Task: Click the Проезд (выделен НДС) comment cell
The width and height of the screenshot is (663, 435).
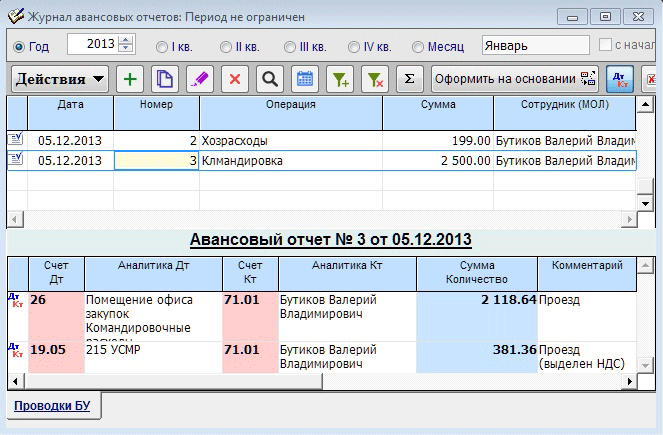Action: point(587,358)
